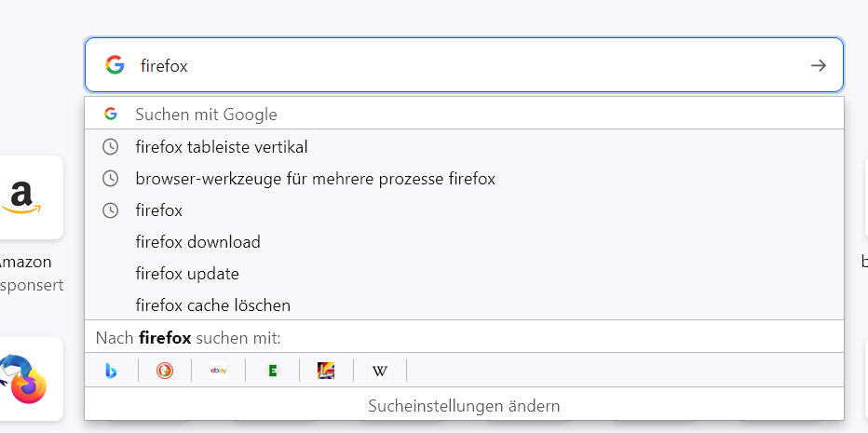Image resolution: width=868 pixels, height=433 pixels.
Task: Select "browser-werkzeuge für mehrere prozesse firefox" suggestion
Action: pos(315,179)
